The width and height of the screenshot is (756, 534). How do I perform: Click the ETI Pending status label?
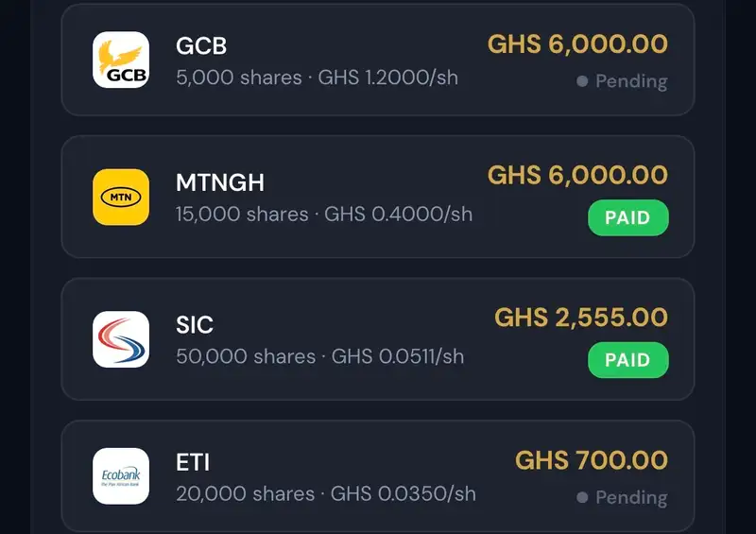631,498
